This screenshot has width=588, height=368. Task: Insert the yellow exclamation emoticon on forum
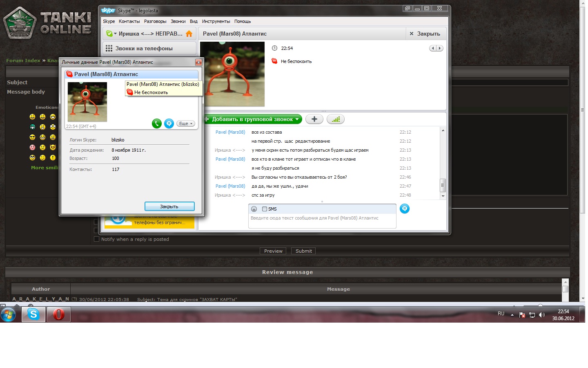(x=53, y=157)
